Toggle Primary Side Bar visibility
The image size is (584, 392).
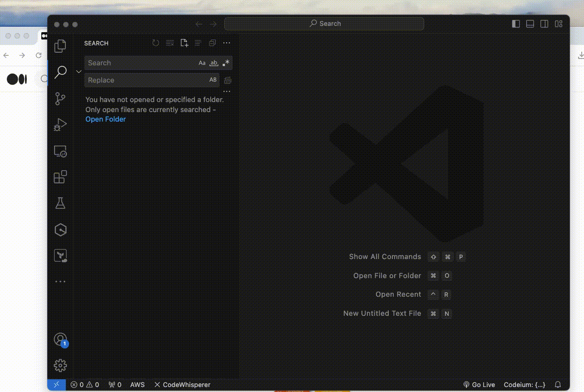tap(516, 24)
